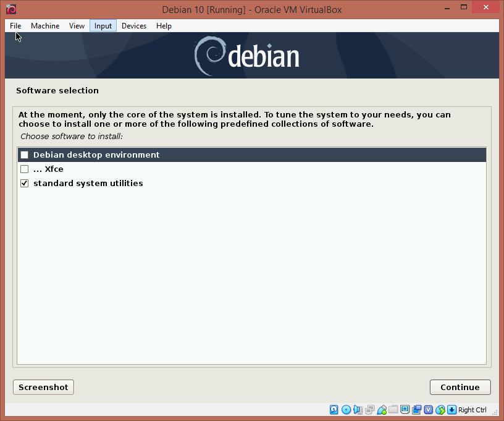Image resolution: width=504 pixels, height=421 pixels.
Task: Click the audio status icon in status bar
Action: [358, 409]
